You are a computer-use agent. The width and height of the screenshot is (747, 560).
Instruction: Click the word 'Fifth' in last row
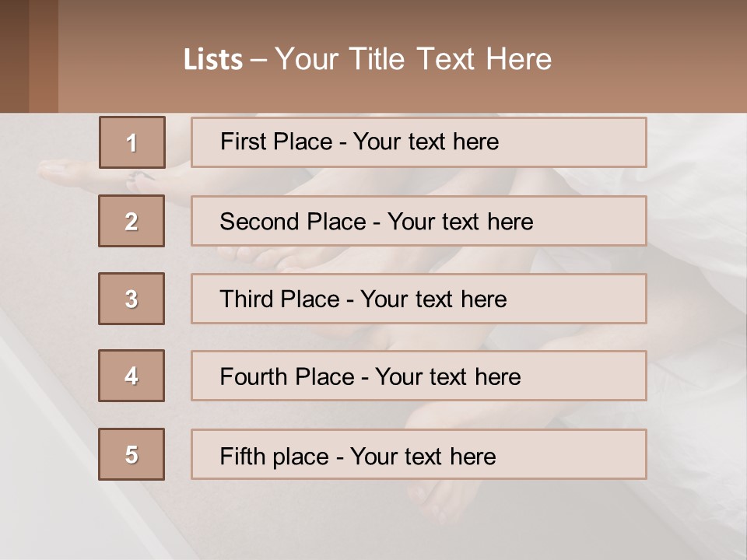[241, 456]
